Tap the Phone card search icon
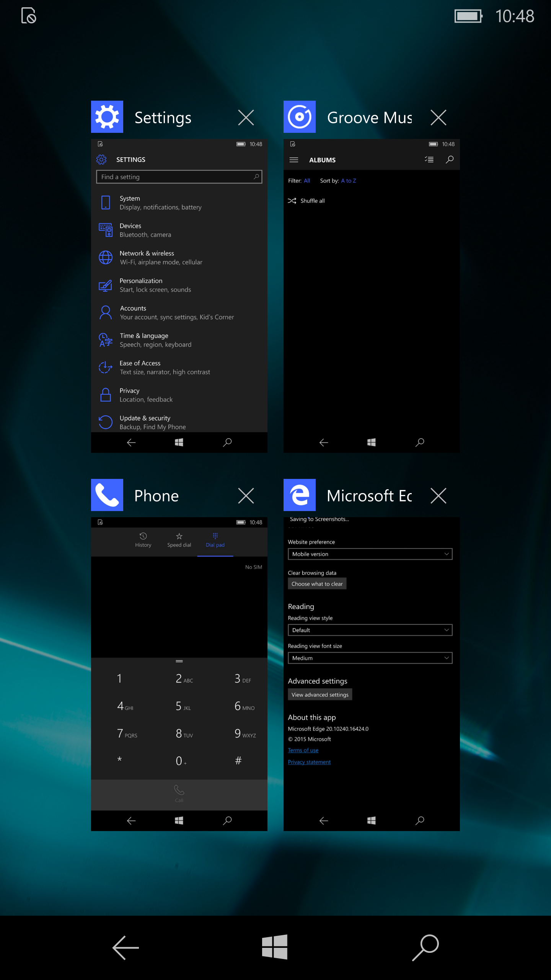This screenshot has height=980, width=551. point(227,820)
